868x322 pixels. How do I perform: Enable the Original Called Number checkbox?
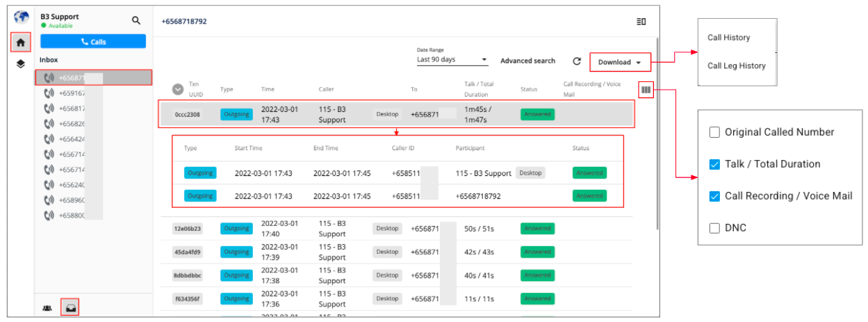click(x=714, y=132)
